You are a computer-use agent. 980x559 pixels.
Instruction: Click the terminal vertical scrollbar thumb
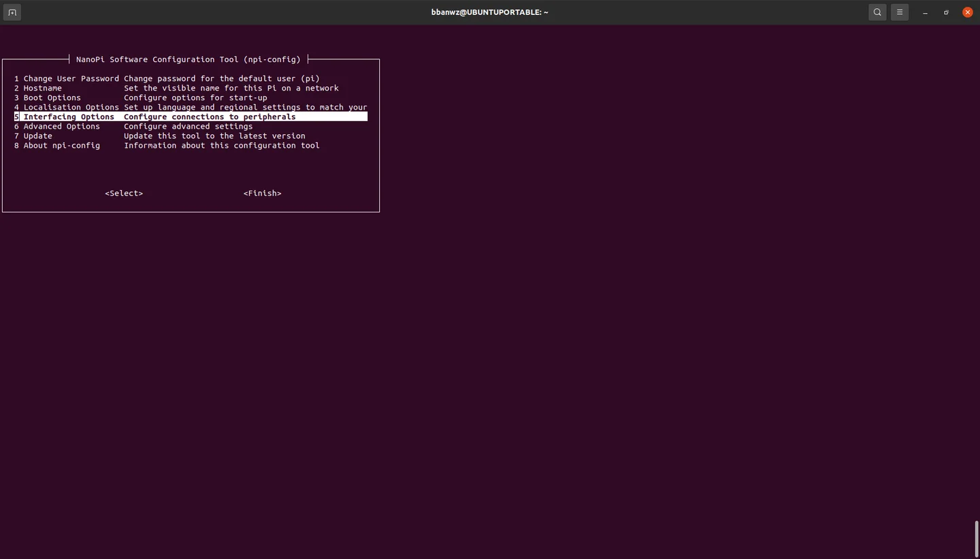(977, 539)
